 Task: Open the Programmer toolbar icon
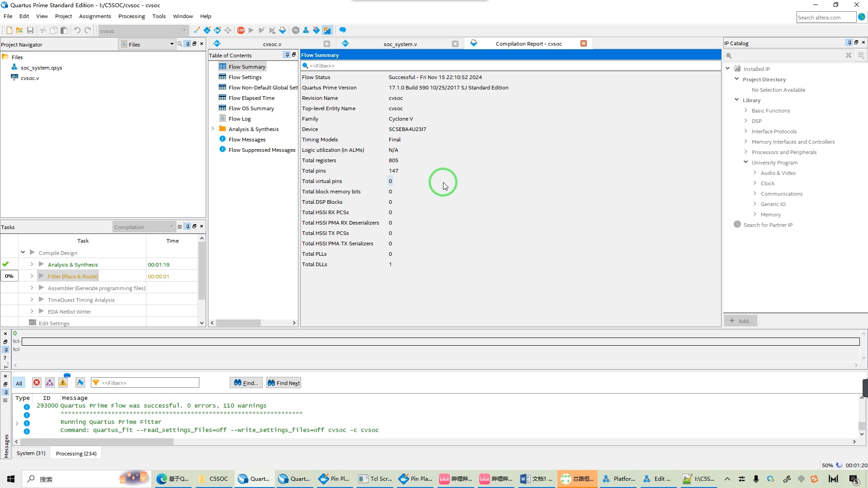pos(316,30)
